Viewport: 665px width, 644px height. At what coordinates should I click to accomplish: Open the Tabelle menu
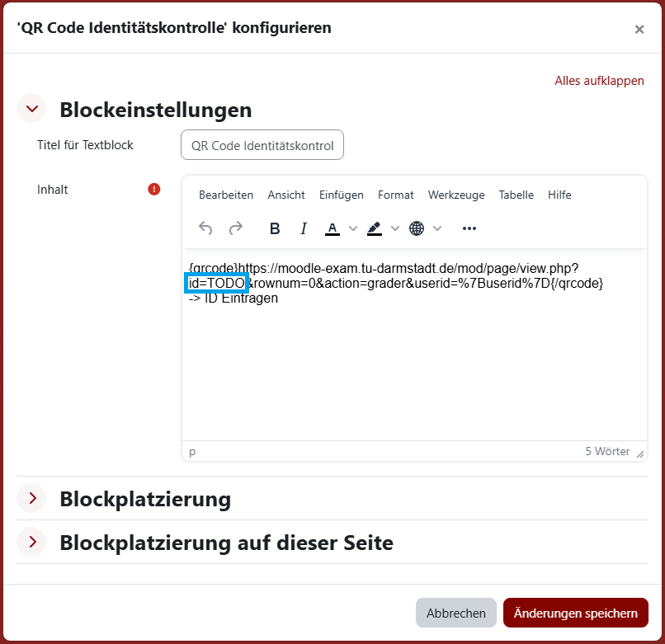(516, 195)
